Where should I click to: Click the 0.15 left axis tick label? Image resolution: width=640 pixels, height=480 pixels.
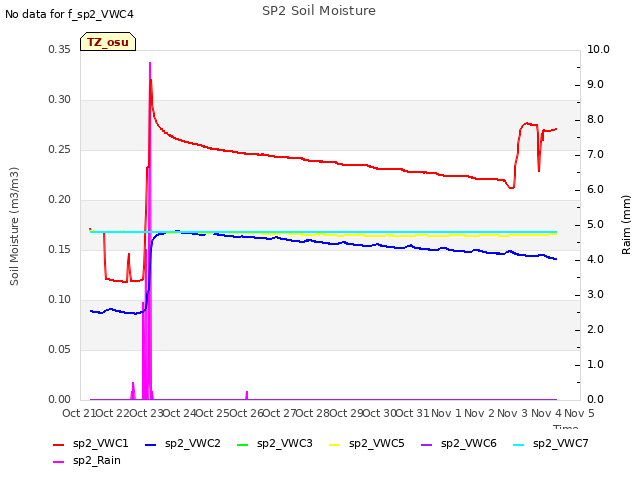click(x=60, y=249)
